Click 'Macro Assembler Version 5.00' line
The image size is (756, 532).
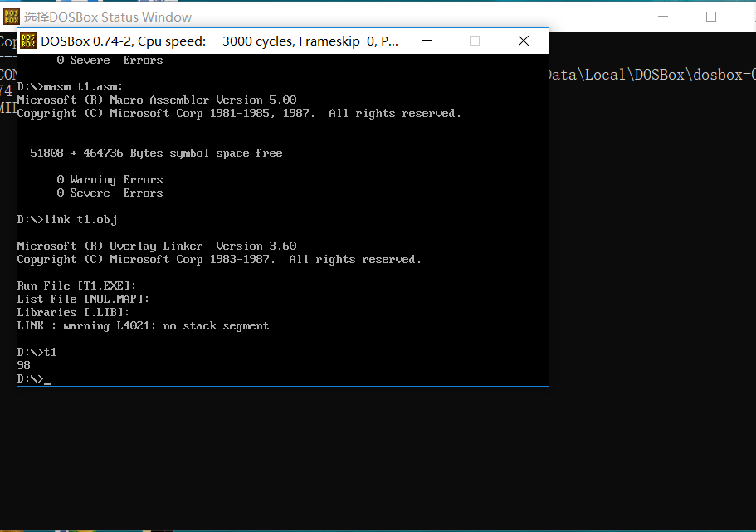click(x=157, y=100)
